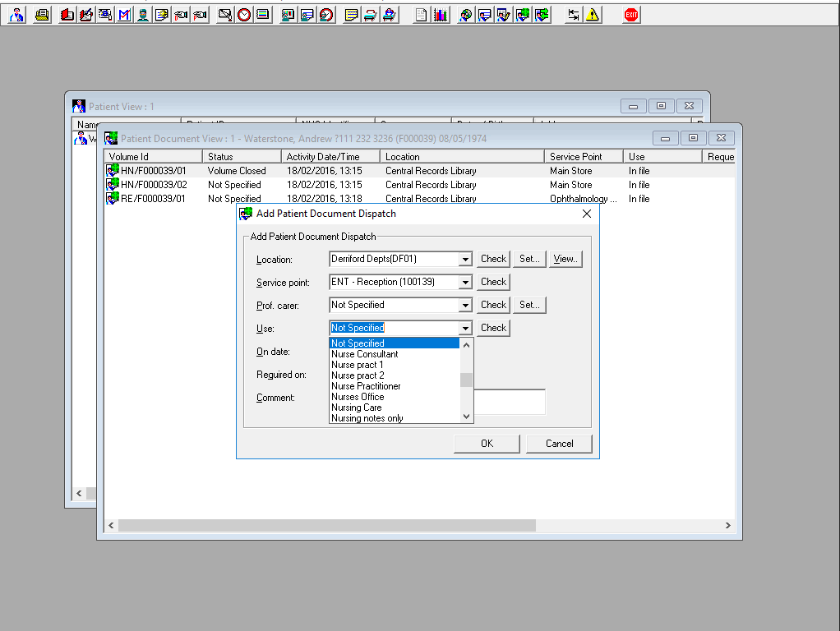
Task: Close the Add Patient Document Dispatch dialog
Action: click(587, 214)
